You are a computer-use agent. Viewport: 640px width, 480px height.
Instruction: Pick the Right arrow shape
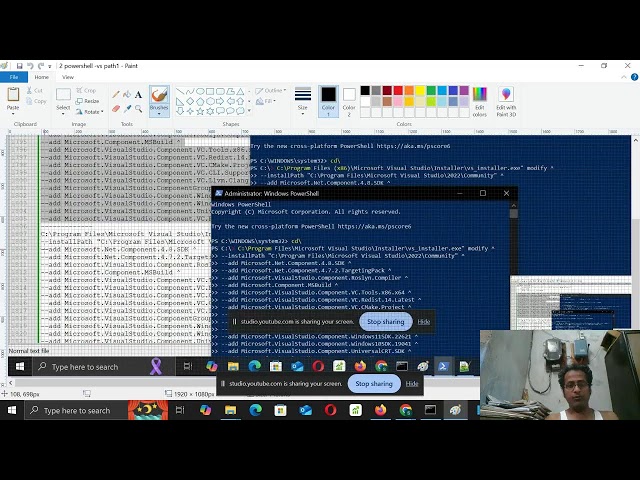tap(220, 101)
